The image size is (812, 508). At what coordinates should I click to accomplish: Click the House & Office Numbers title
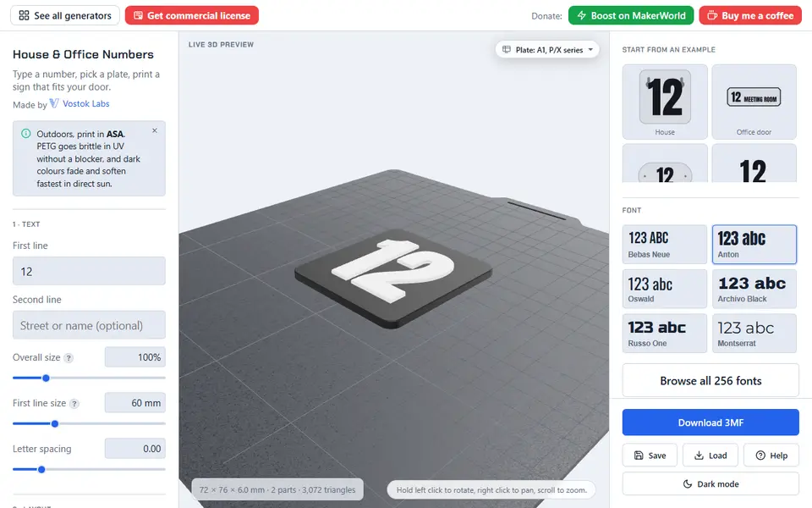point(83,54)
